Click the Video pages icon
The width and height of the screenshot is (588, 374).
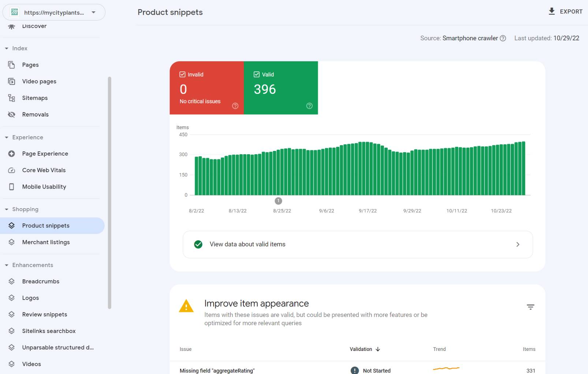12,81
